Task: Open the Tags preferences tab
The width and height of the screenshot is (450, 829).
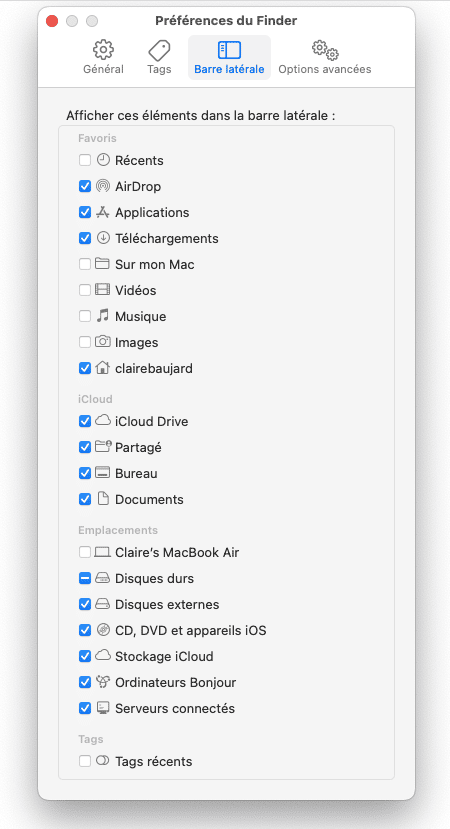Action: [159, 58]
